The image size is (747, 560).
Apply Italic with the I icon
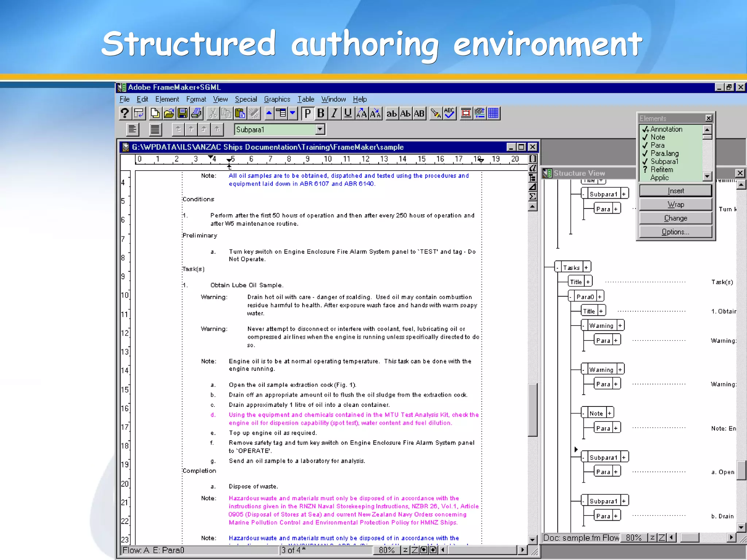tap(334, 113)
